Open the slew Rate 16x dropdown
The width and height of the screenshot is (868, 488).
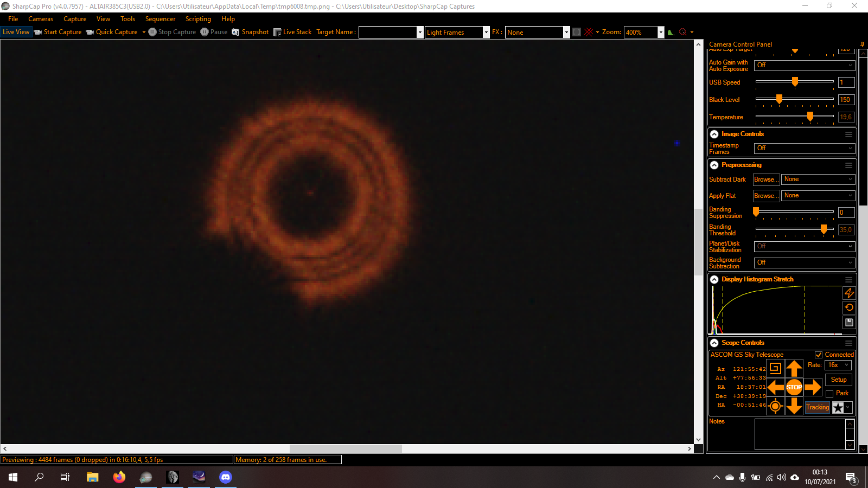click(x=838, y=365)
